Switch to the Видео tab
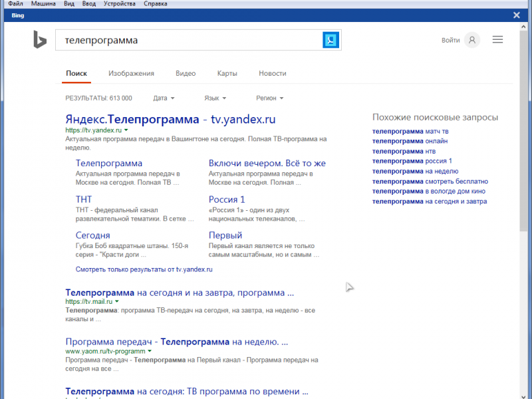 tap(186, 73)
